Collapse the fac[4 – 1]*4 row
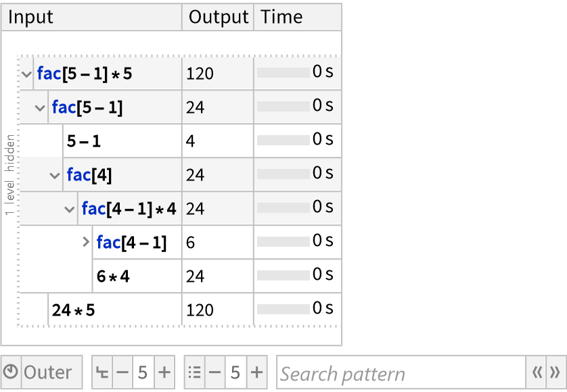The image size is (567, 392). tap(69, 209)
